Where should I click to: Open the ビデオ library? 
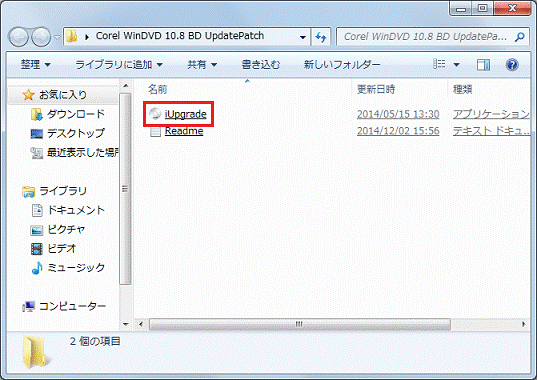61,248
